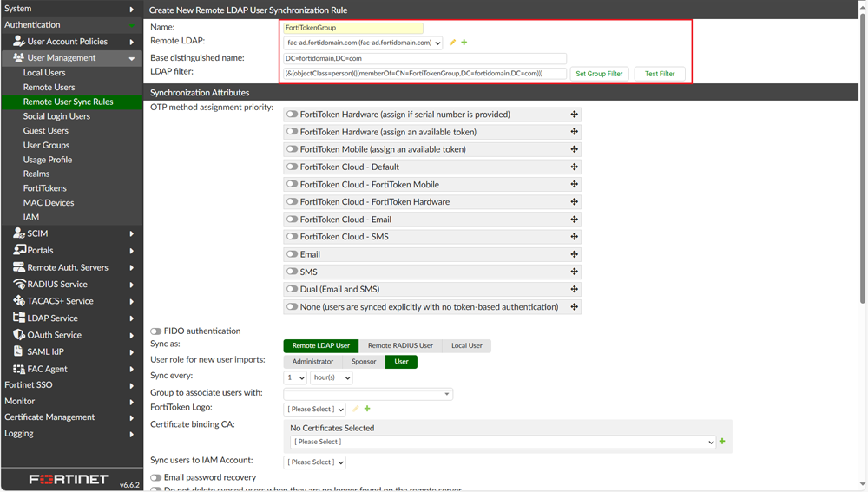This screenshot has width=868, height=492.
Task: Click the Base distinguished name field
Action: click(x=425, y=58)
